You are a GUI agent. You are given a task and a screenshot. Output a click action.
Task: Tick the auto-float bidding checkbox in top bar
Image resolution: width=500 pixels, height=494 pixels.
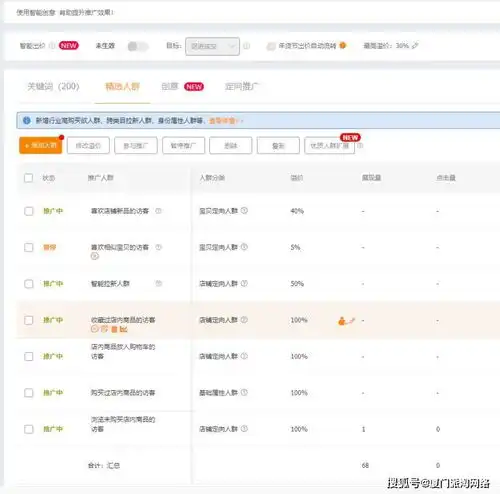tap(271, 46)
